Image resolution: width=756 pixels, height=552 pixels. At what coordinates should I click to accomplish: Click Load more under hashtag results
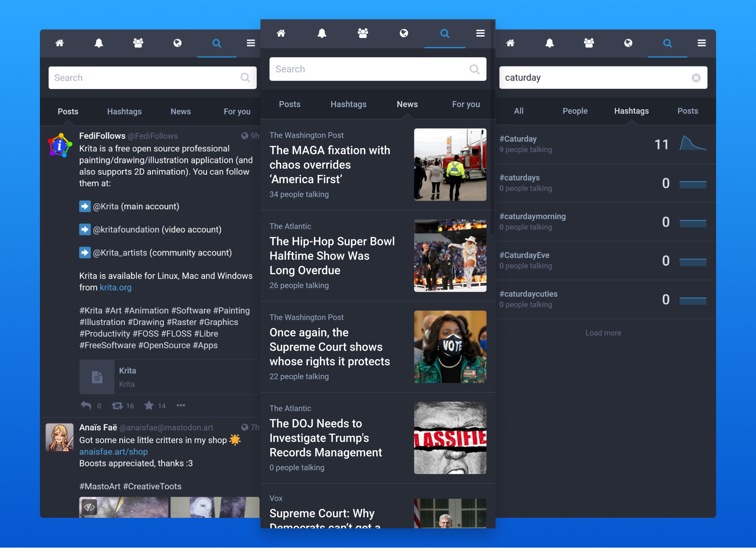click(x=603, y=333)
